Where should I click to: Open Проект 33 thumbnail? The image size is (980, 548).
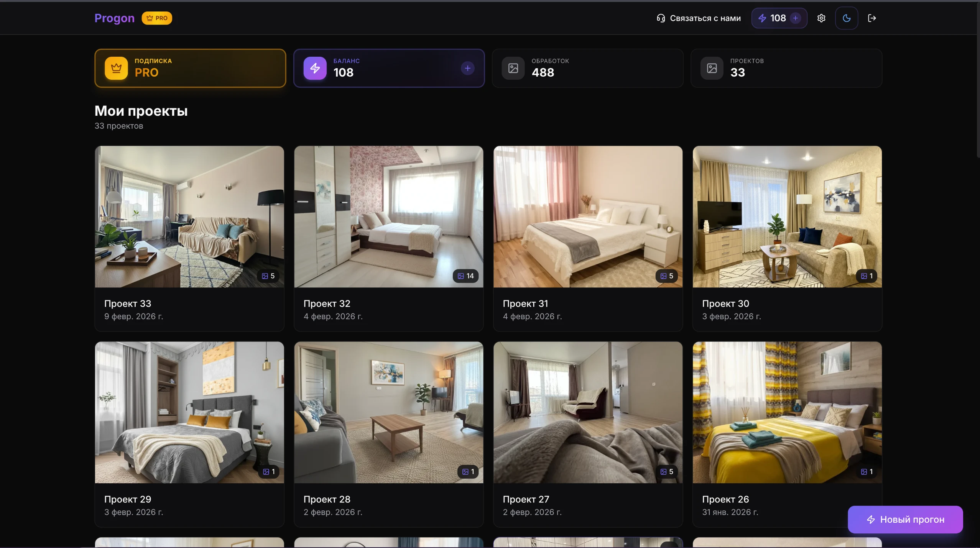189,217
